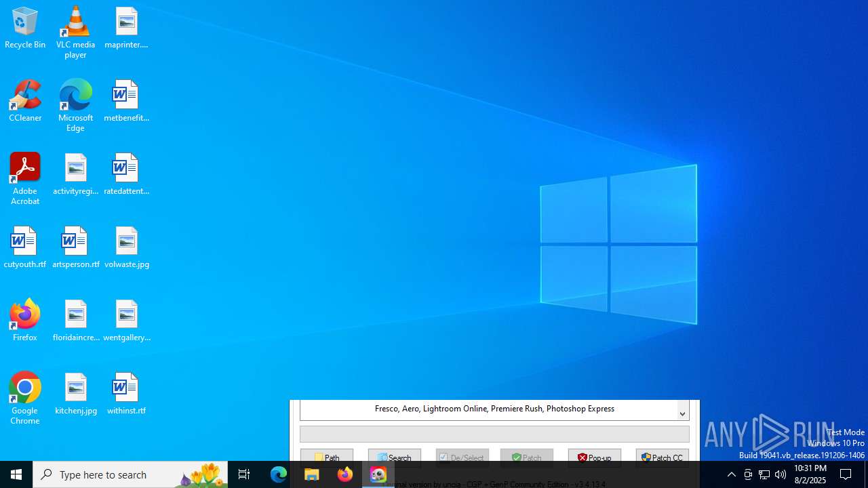
Task: Select the volwaste.jpg file icon
Action: (126, 248)
